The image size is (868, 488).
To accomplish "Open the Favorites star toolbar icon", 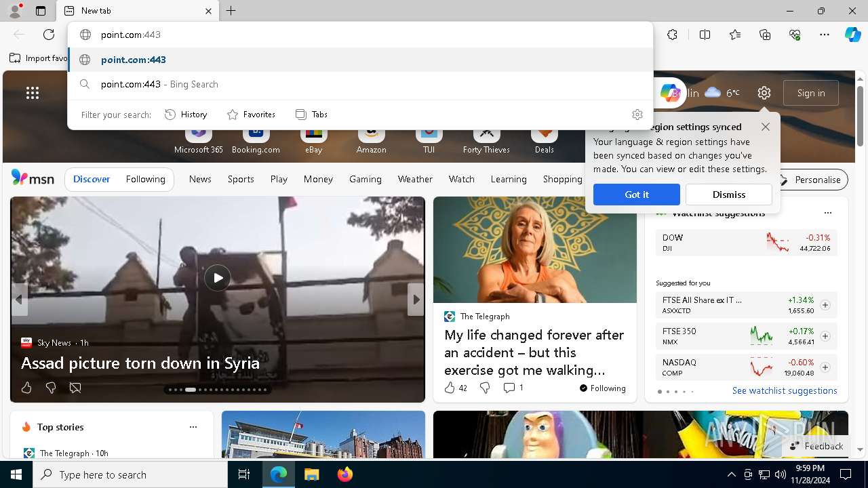I will [x=735, y=35].
